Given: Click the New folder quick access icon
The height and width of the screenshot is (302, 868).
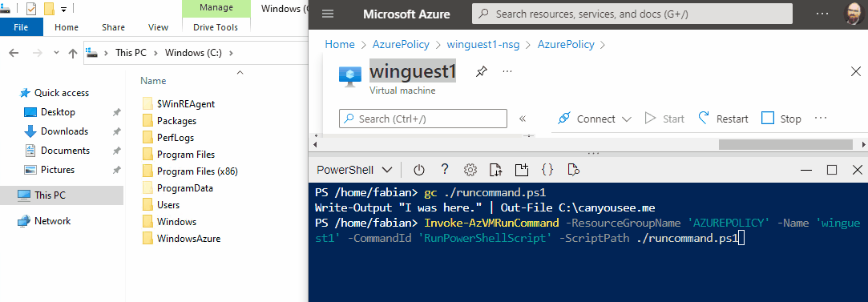Looking at the screenshot, I should 48,9.
